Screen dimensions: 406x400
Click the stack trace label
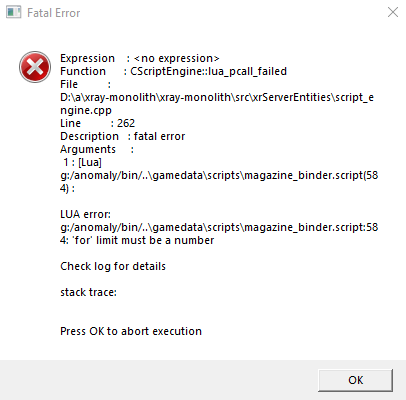pyautogui.click(x=88, y=292)
